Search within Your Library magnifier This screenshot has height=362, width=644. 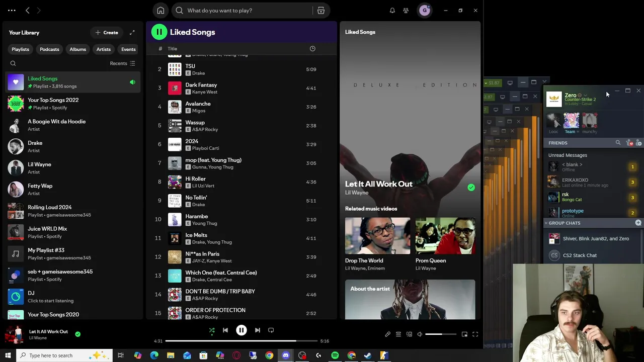pos(13,63)
